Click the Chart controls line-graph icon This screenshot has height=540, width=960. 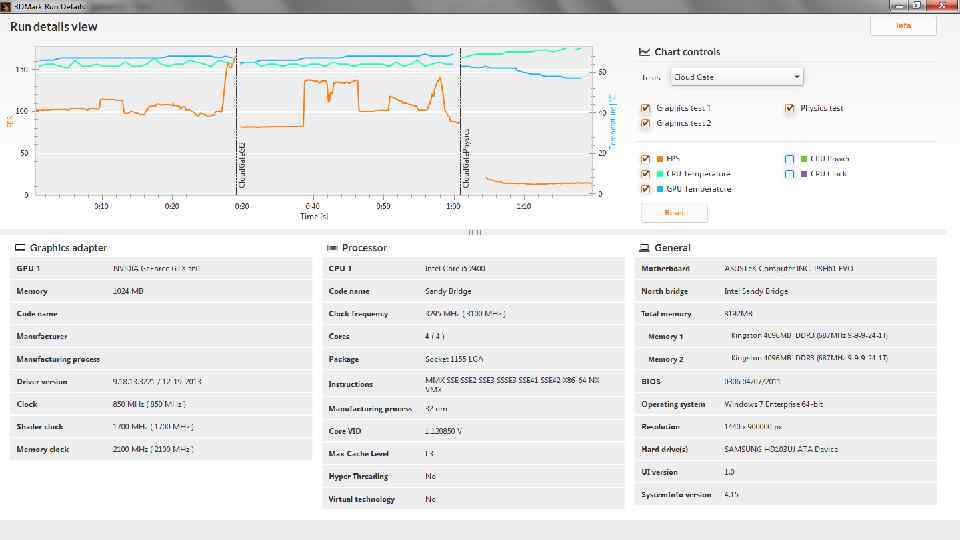point(644,52)
